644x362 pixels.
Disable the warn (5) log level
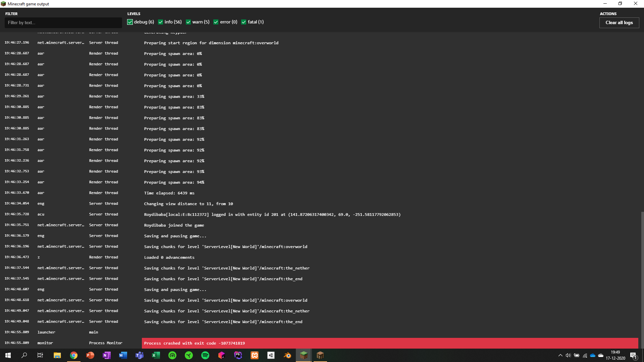click(189, 22)
